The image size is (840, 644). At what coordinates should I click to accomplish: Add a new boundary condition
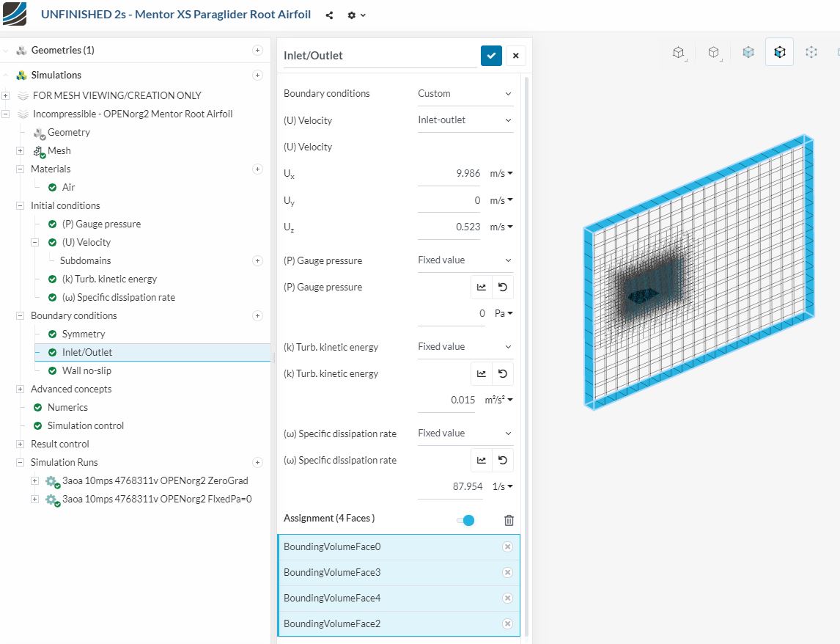(x=258, y=315)
